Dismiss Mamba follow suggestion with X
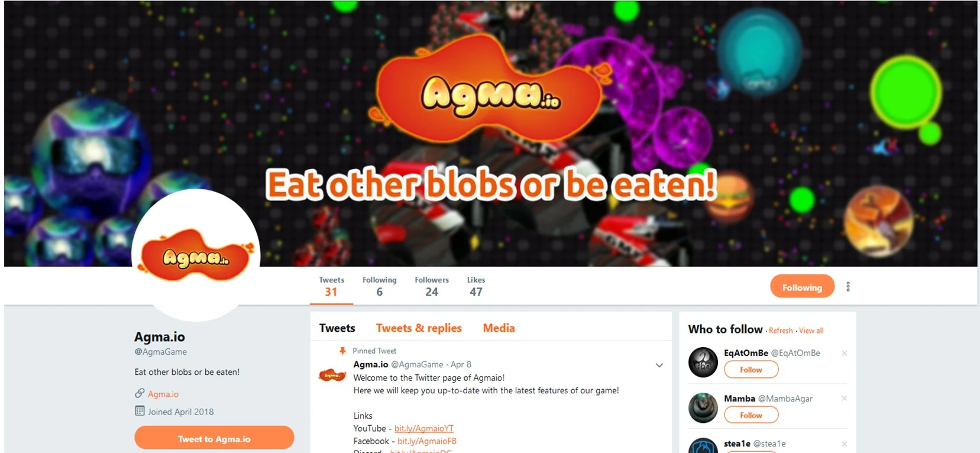Image resolution: width=980 pixels, height=453 pixels. pos(845,399)
